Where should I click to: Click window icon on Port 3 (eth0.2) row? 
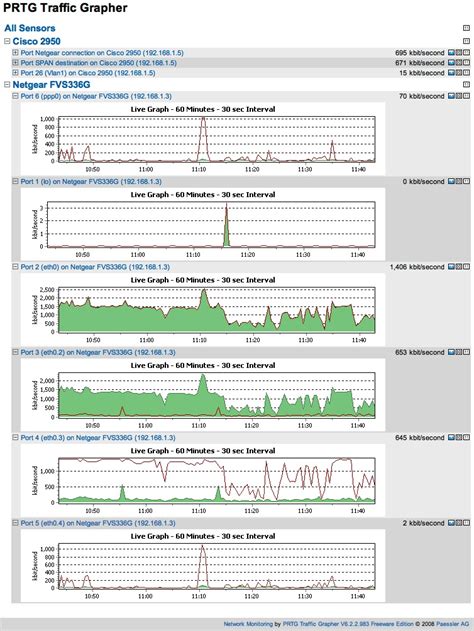pos(466,352)
